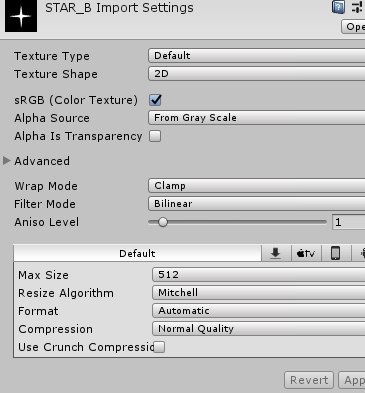Open the Texture Shape dropdown
This screenshot has width=365, height=393.
257,73
